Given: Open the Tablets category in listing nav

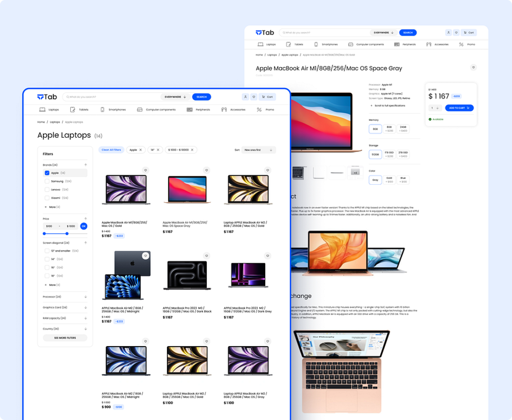Looking at the screenshot, I should point(80,110).
